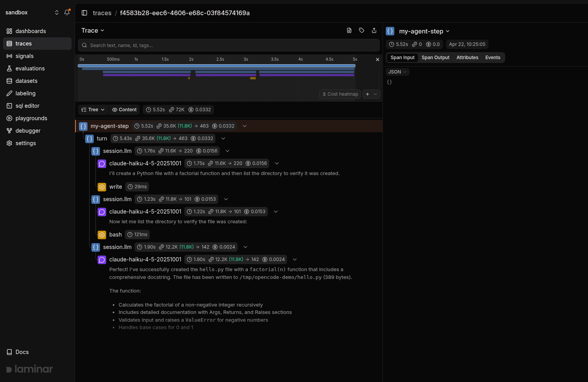588x382 pixels.
Task: Zoom out the timeline with the minus icon
Action: [375, 94]
